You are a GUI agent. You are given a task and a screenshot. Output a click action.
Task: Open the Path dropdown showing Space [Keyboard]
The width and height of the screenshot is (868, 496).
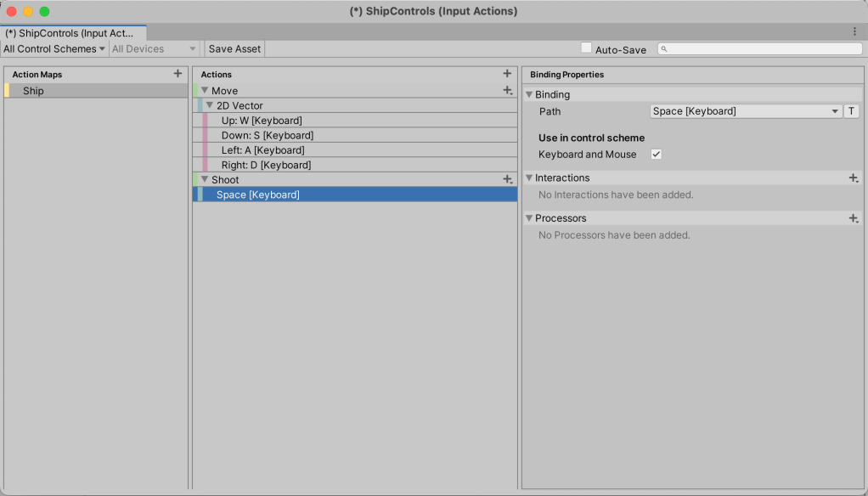click(745, 111)
